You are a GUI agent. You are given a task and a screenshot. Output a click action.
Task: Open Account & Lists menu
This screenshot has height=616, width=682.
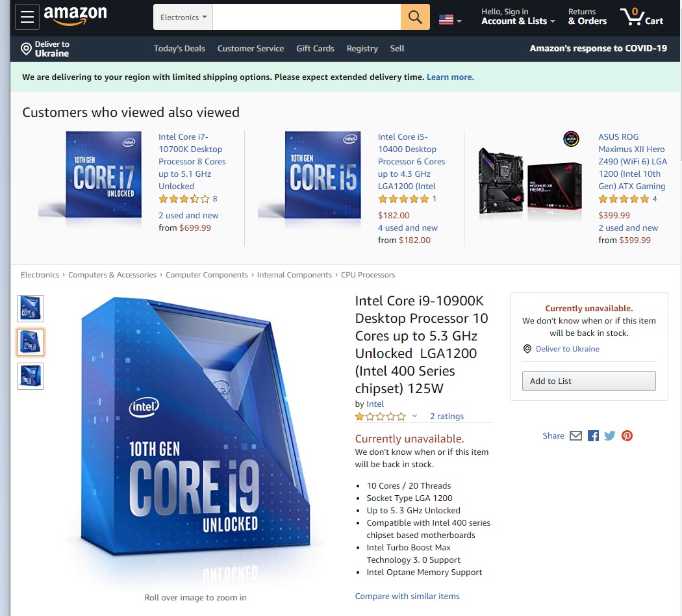tap(518, 17)
